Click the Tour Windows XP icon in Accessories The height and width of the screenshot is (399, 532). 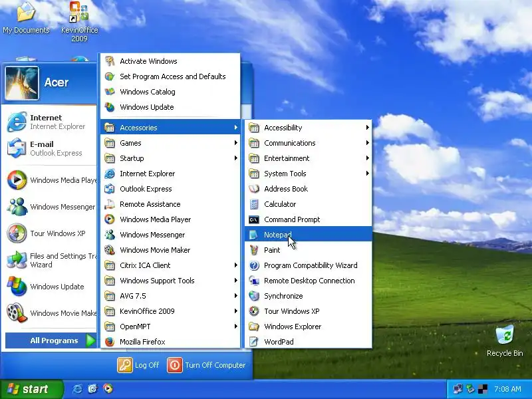tap(254, 311)
